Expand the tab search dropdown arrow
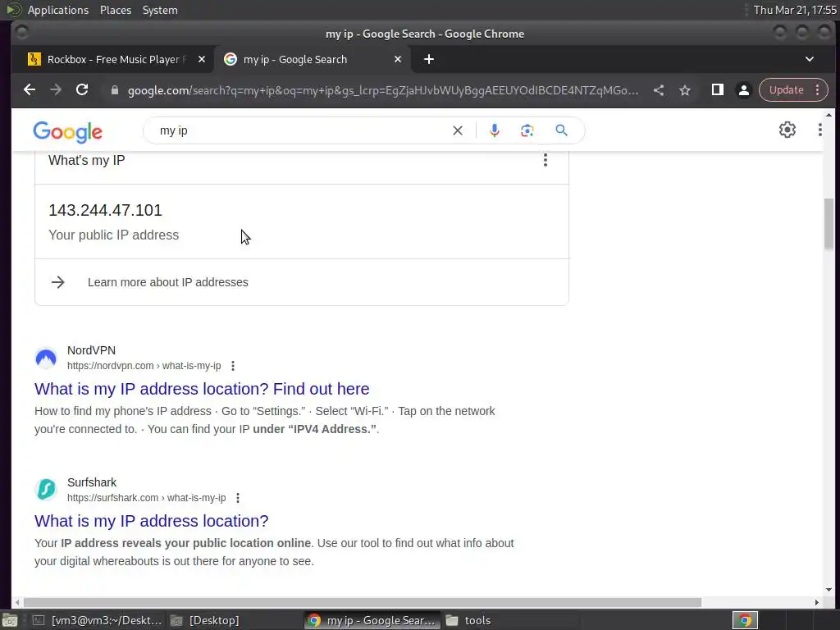 click(810, 59)
